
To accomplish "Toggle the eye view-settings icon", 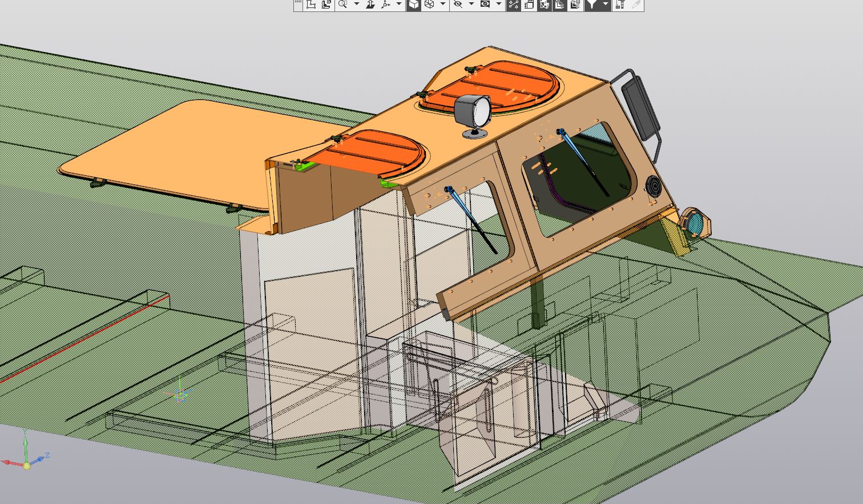I will pyautogui.click(x=485, y=5).
